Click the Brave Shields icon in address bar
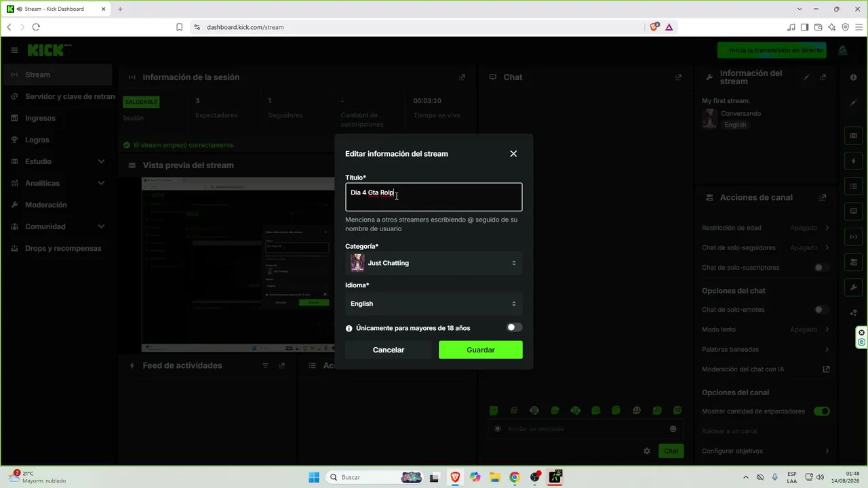 [654, 27]
